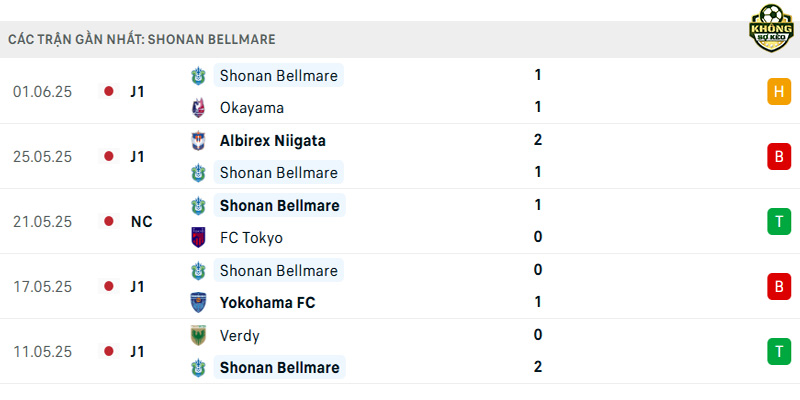Click the Verdy team crest icon
The height and width of the screenshot is (400, 800).
[x=198, y=335]
